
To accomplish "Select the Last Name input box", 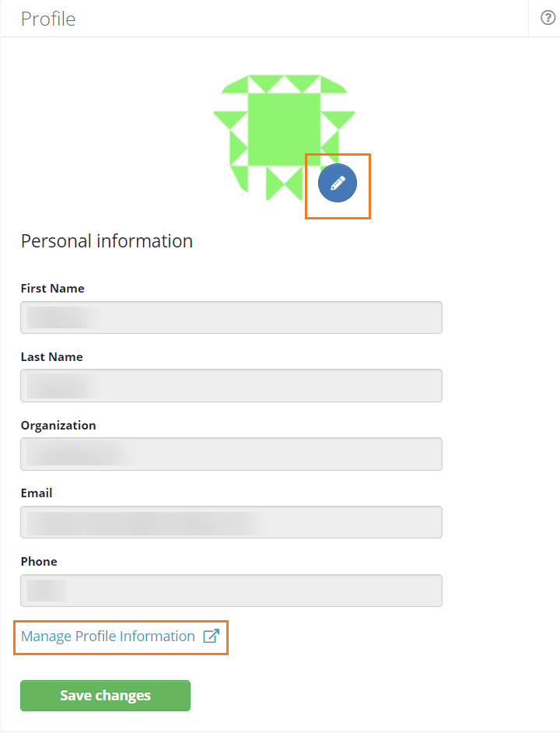I will pos(231,385).
